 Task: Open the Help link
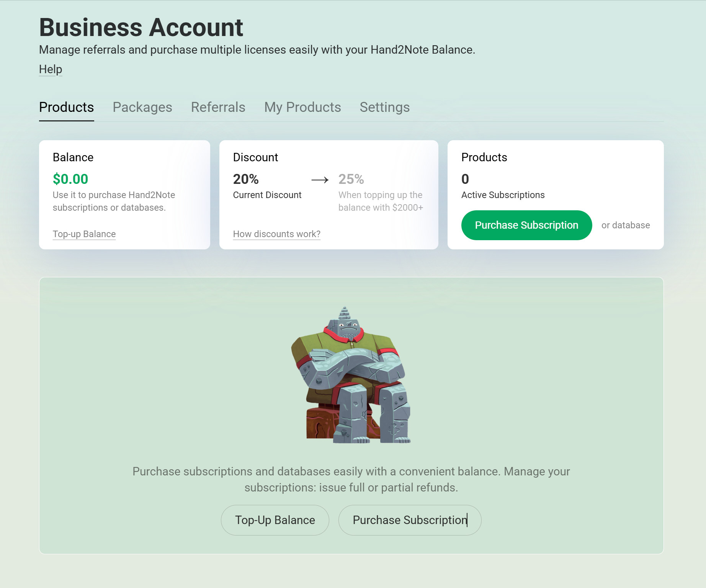tap(51, 69)
